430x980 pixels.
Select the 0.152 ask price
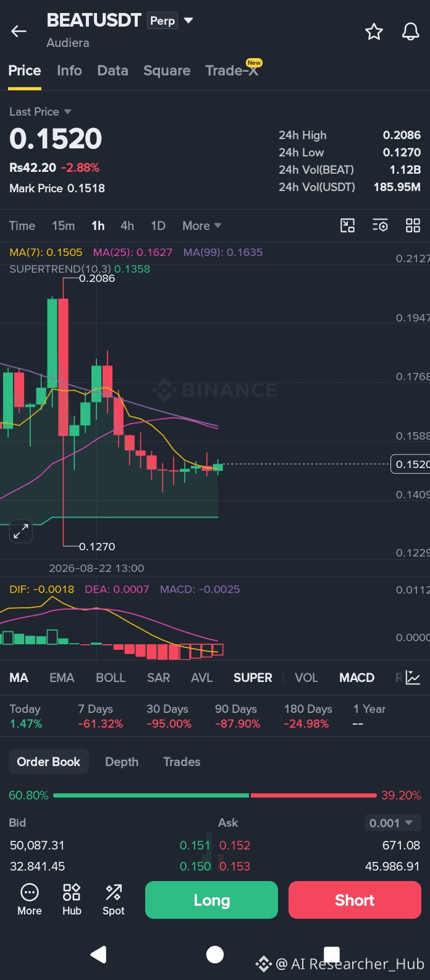point(235,845)
